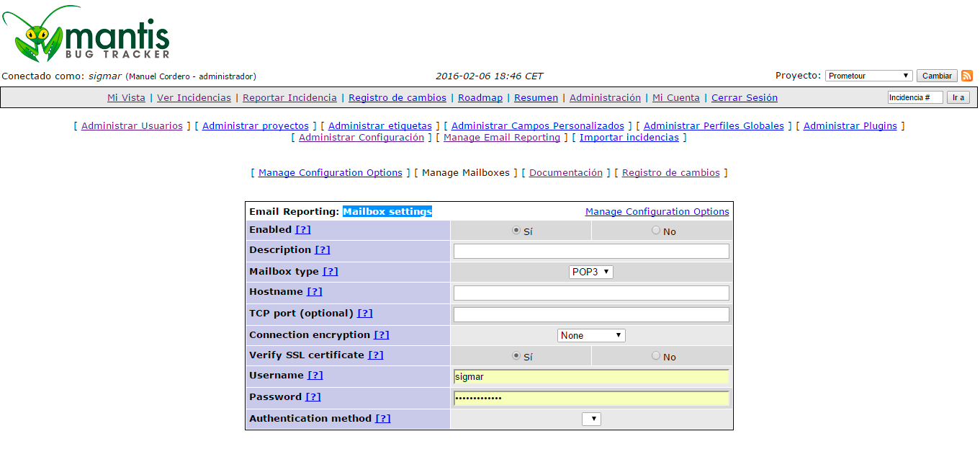Click into the Hostname text field

click(x=591, y=293)
